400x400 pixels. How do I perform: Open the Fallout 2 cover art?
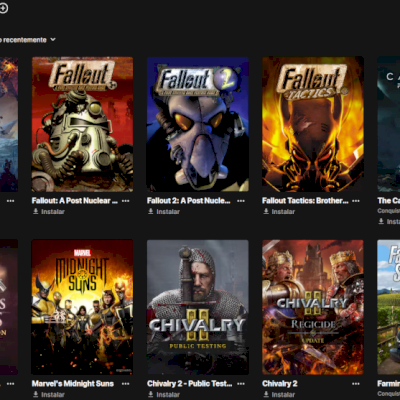[198, 124]
